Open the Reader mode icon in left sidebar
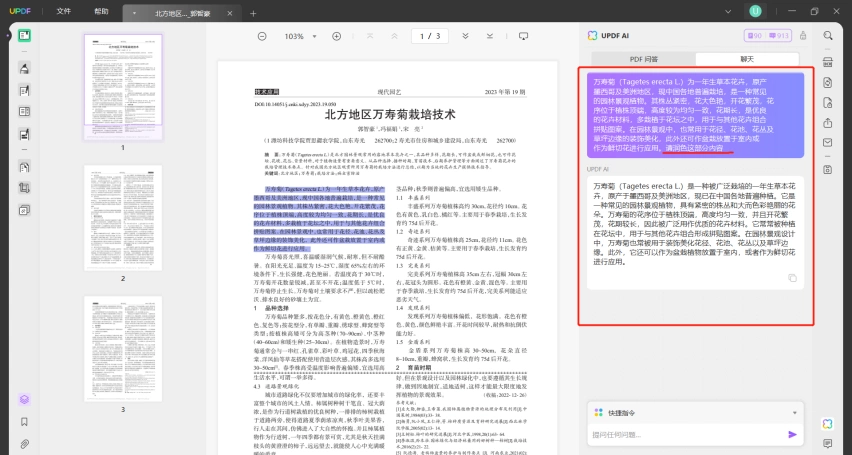Screen dimensions: 852x455 [x=24, y=36]
